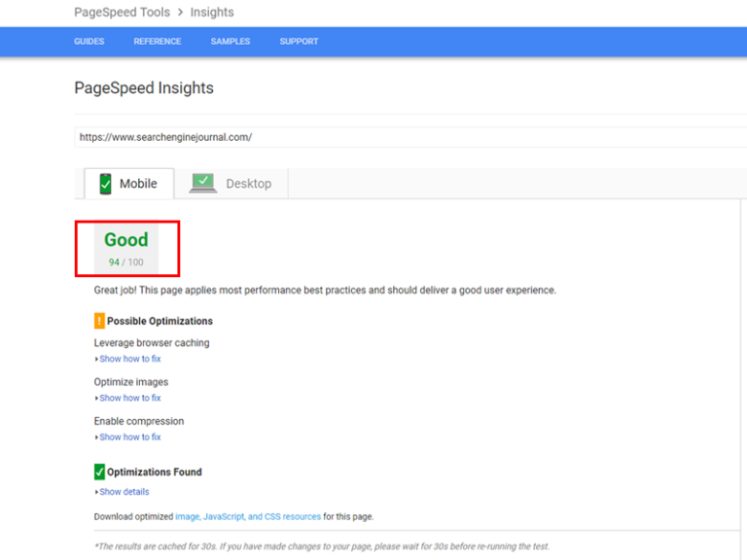This screenshot has height=560, width=747.
Task: Go to PageSpeed Tools breadcrumb
Action: [122, 13]
